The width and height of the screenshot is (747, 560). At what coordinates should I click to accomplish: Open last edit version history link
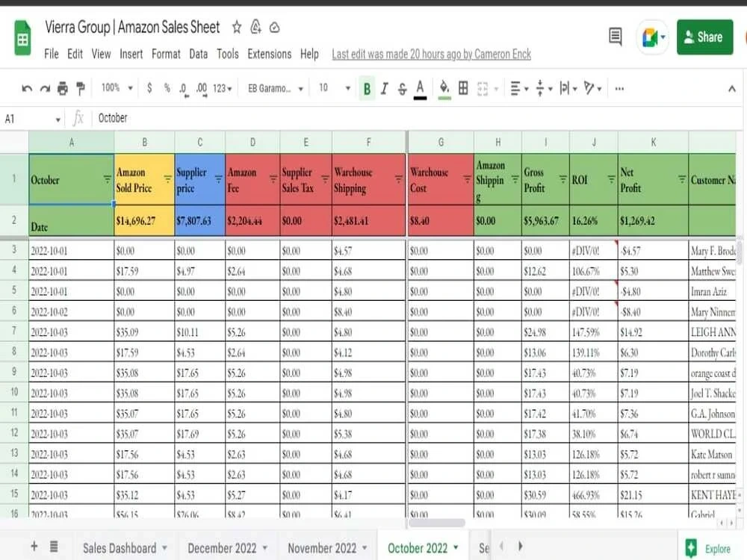(431, 55)
